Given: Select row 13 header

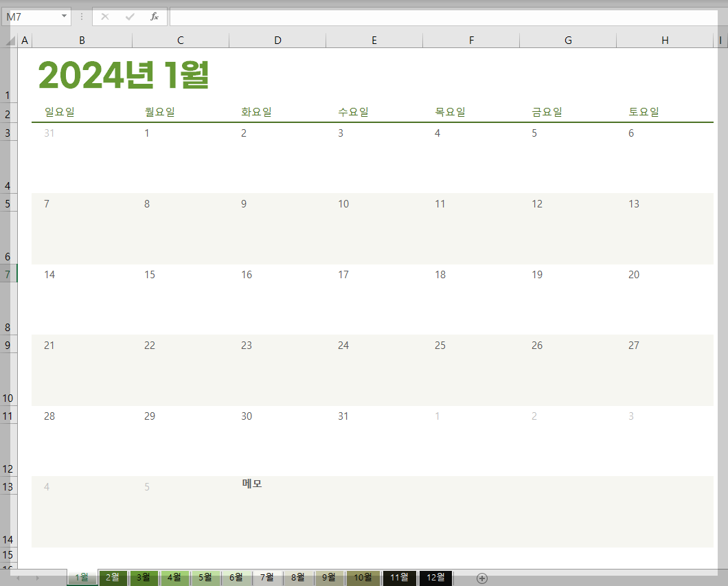Looking at the screenshot, I should (8, 486).
